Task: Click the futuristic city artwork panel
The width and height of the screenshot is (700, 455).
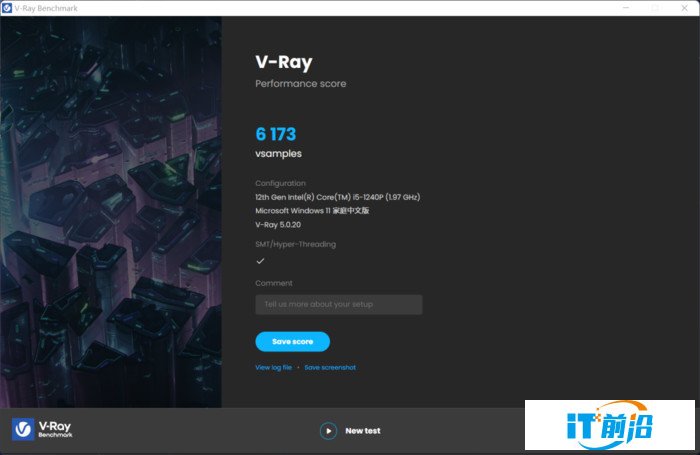Action: (x=111, y=212)
